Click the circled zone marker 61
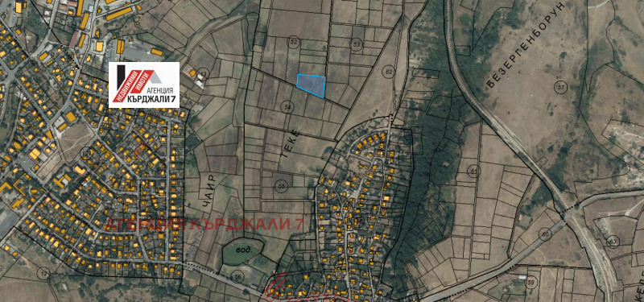Screen dimensions: 644x302 pyautogui.click(x=474, y=172)
